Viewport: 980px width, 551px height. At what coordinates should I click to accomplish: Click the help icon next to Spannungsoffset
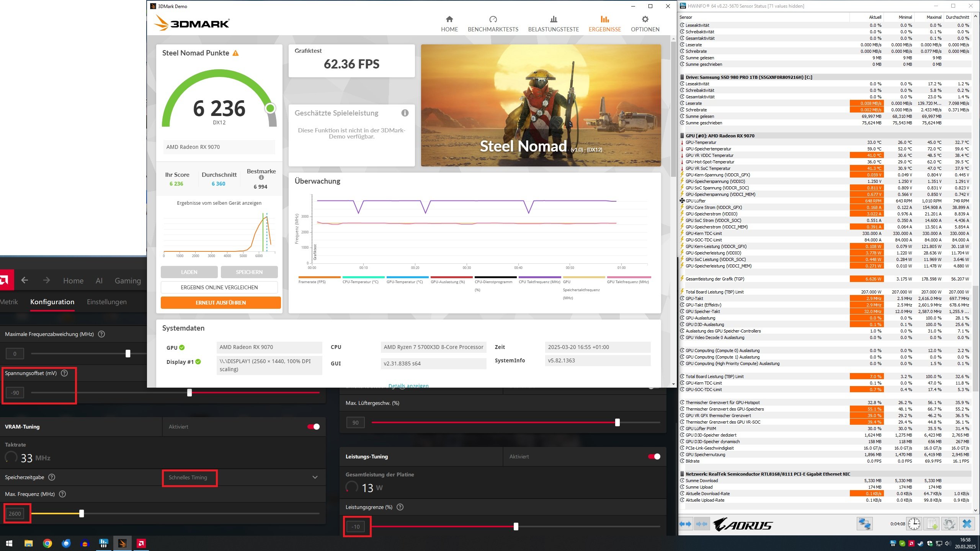[x=64, y=373]
